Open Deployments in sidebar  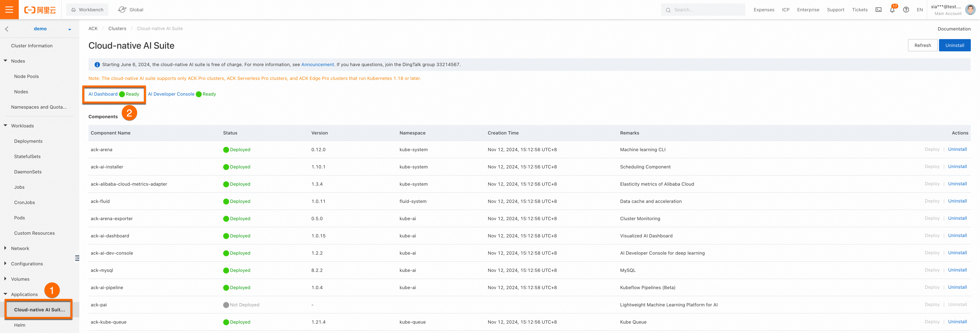pos(28,141)
